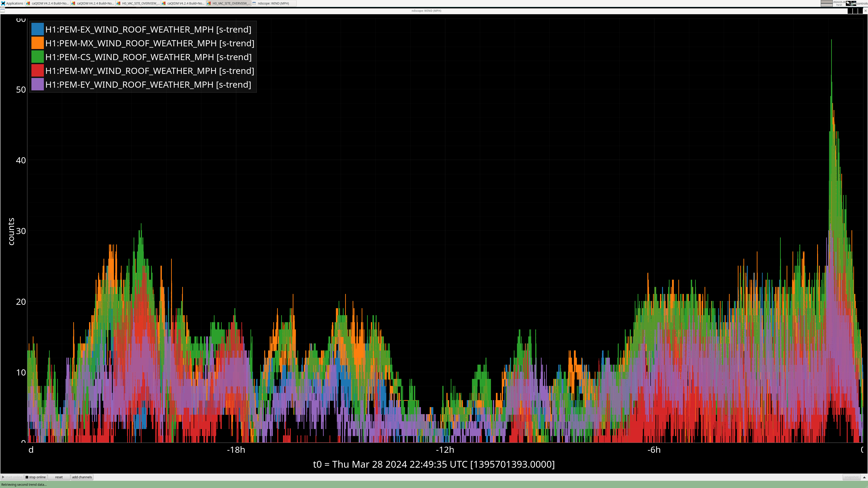Click the EX wind channel blue swatch
The height and width of the screenshot is (488, 868).
coord(37,29)
